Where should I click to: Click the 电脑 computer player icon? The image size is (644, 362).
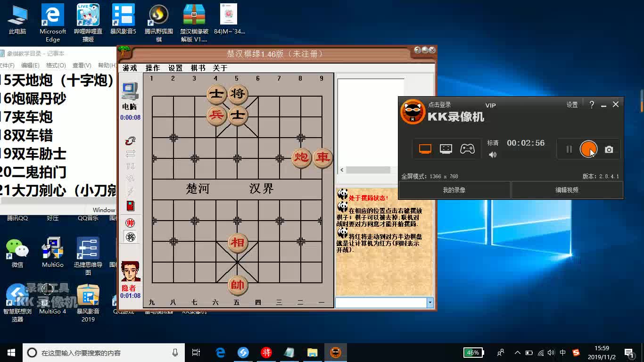[130, 91]
